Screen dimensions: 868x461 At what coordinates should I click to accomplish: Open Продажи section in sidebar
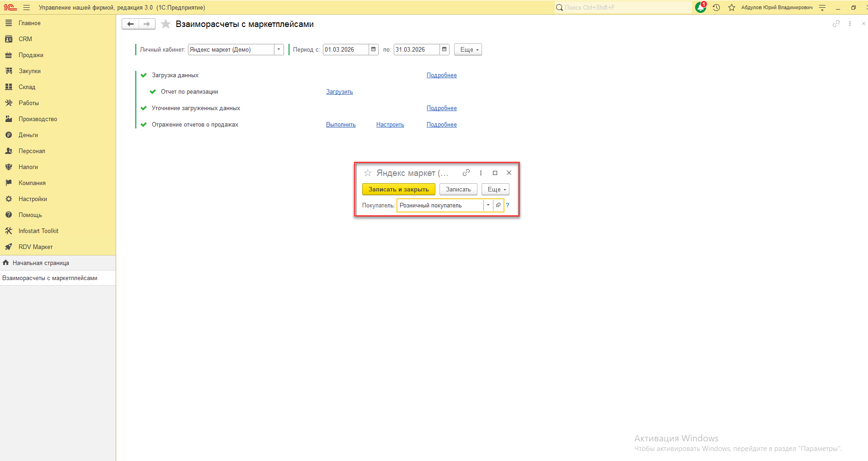pyautogui.click(x=31, y=55)
